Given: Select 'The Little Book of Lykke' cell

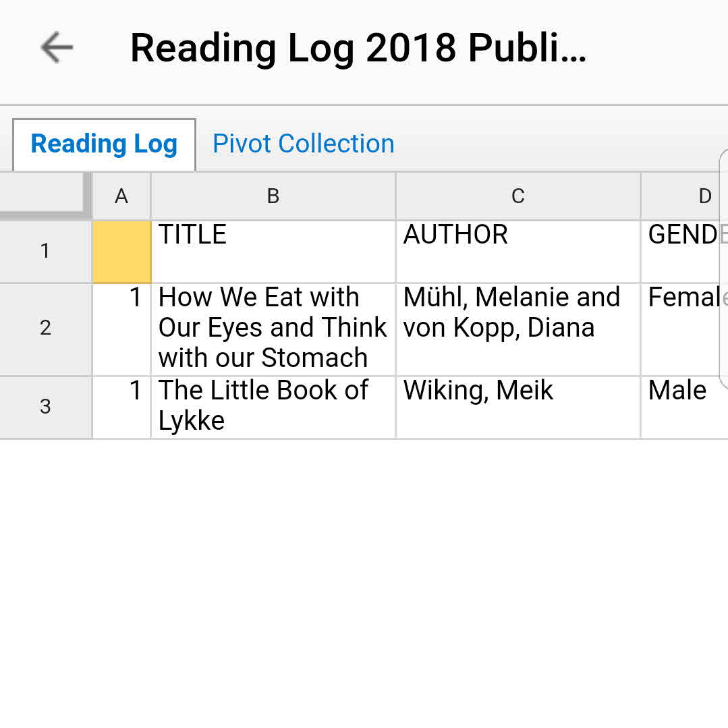Looking at the screenshot, I should (x=273, y=407).
